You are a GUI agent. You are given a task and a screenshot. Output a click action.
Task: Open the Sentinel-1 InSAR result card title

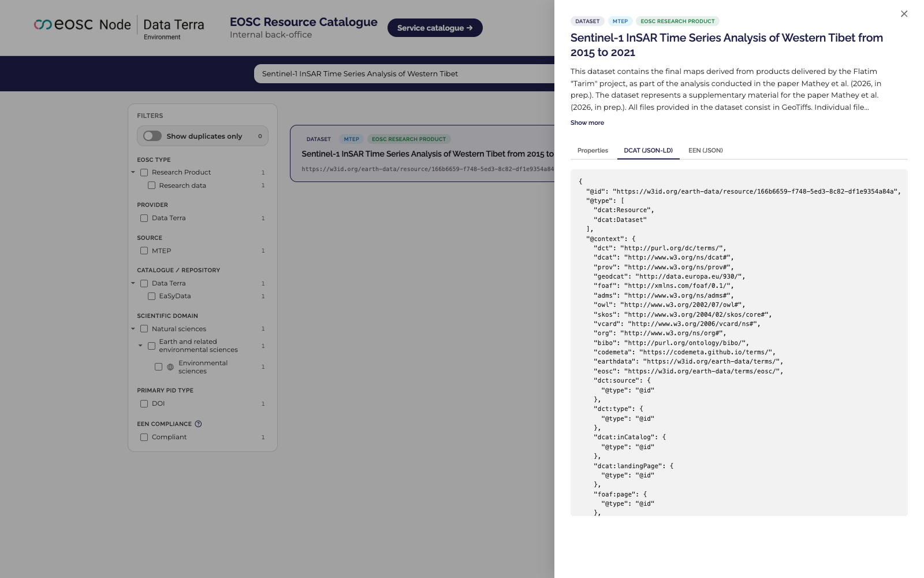pos(427,154)
